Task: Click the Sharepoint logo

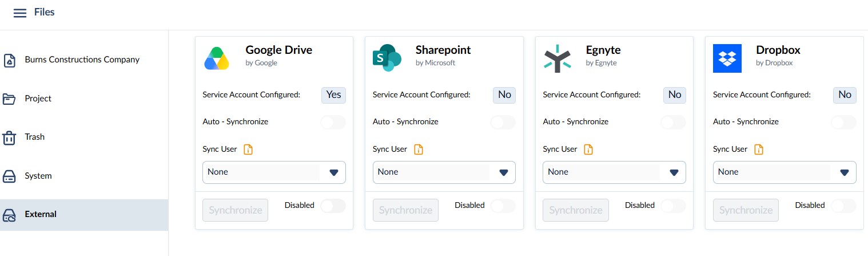Action: point(387,58)
